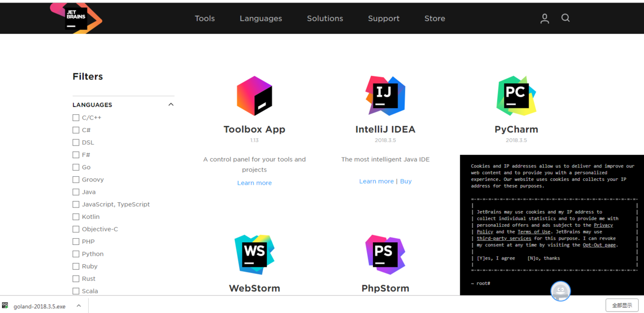Click the show all downloads button
Screen dimensions: 644x313
[x=622, y=305]
